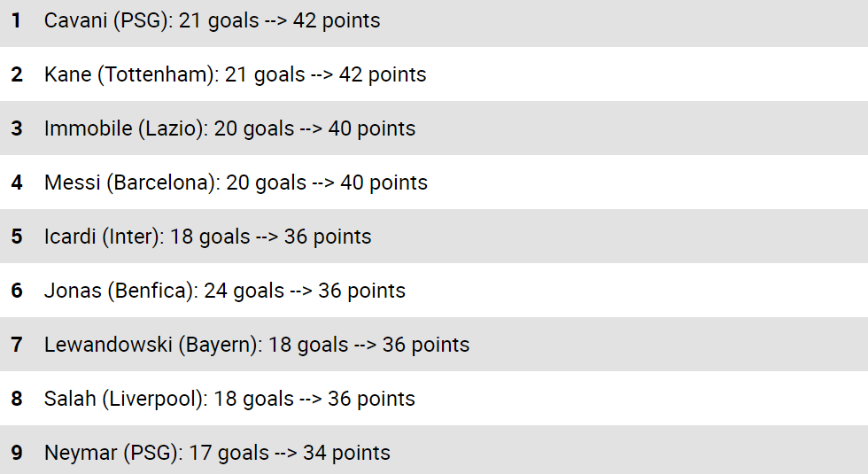Click the Lewandowski (Bayern) row text
This screenshot has width=868, height=474.
click(x=257, y=345)
